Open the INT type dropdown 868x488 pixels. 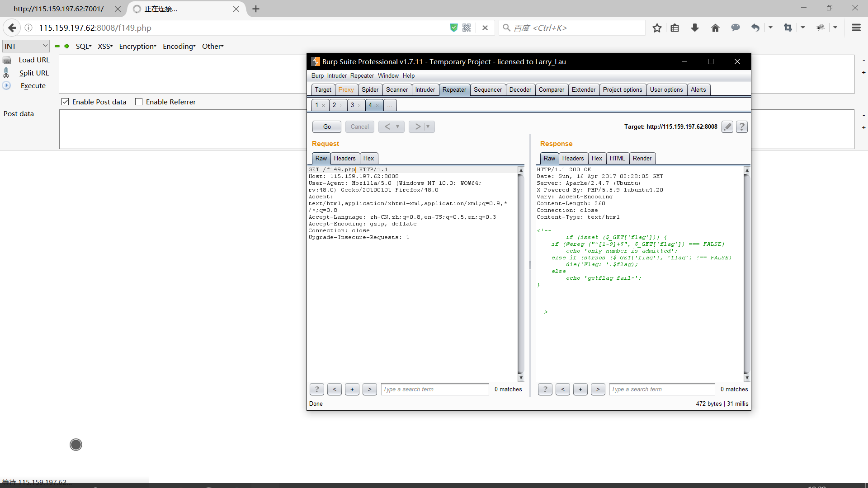(26, 46)
